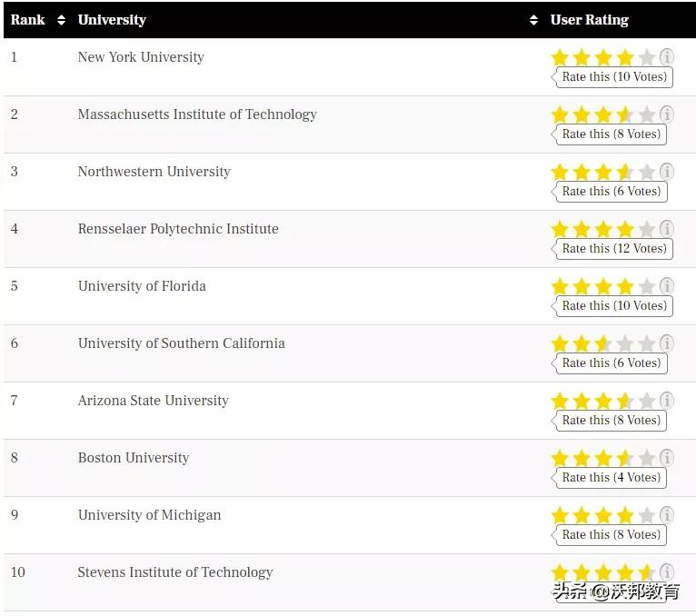Rate New York University five stars
This screenshot has height=616, width=696.
coord(646,58)
